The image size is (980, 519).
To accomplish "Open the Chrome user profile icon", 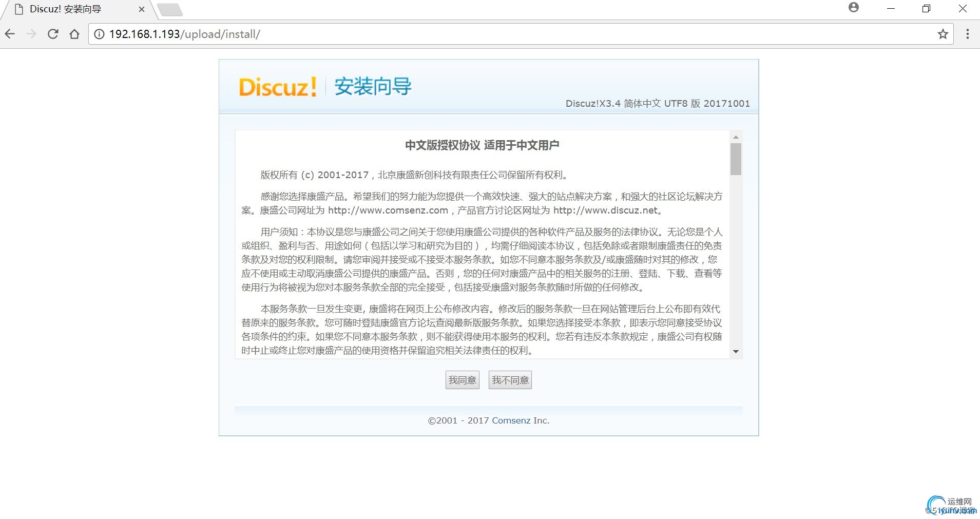I will [x=854, y=7].
